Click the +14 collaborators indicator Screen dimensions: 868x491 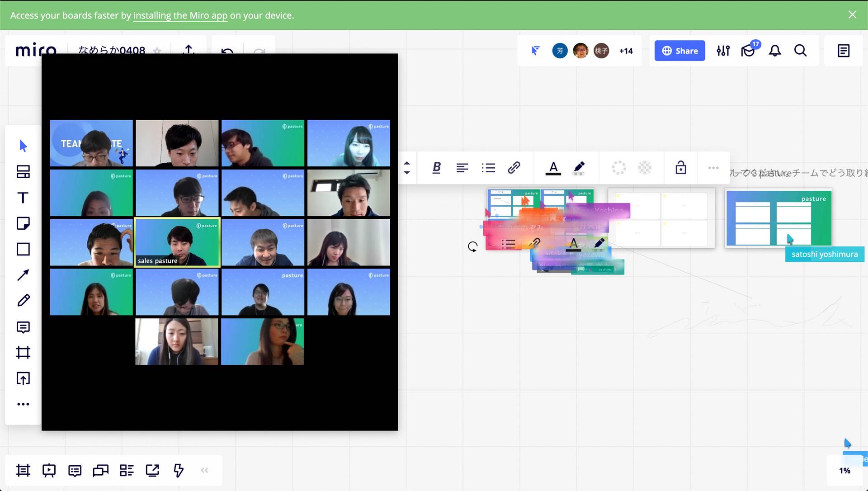click(626, 51)
